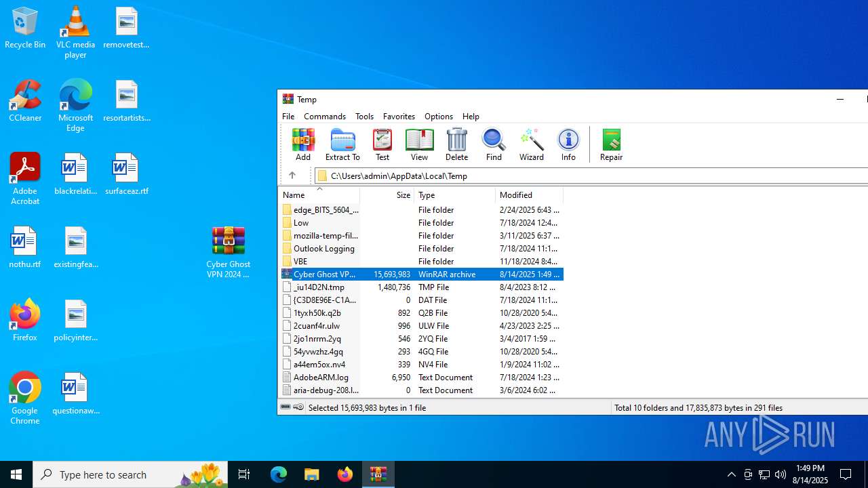Select Cyber Ghost VP... archive row
868x488 pixels.
[422, 274]
